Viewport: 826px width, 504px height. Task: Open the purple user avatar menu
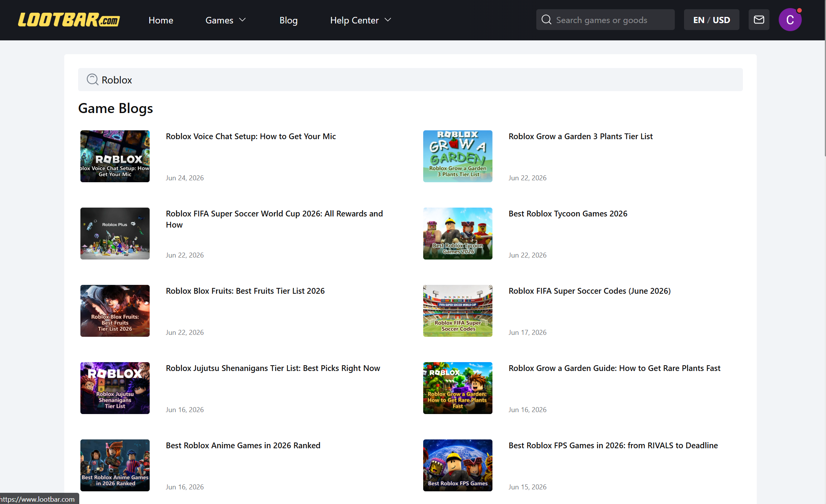click(790, 20)
